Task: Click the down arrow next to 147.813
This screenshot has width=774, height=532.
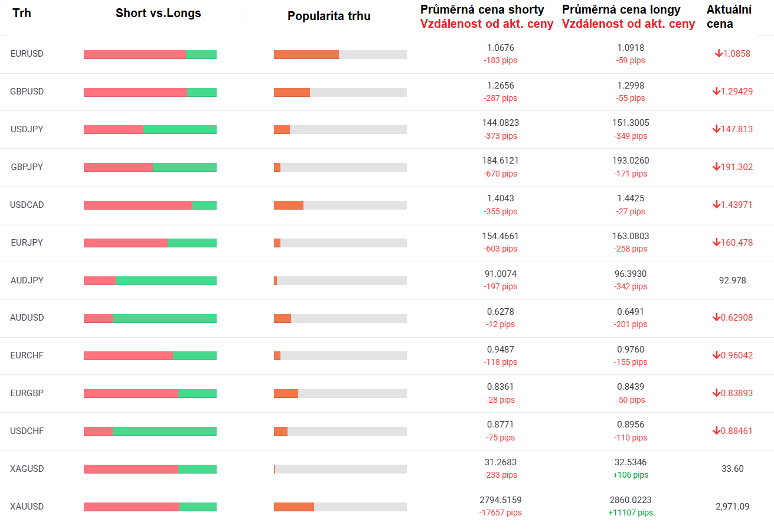Action: tap(716, 129)
